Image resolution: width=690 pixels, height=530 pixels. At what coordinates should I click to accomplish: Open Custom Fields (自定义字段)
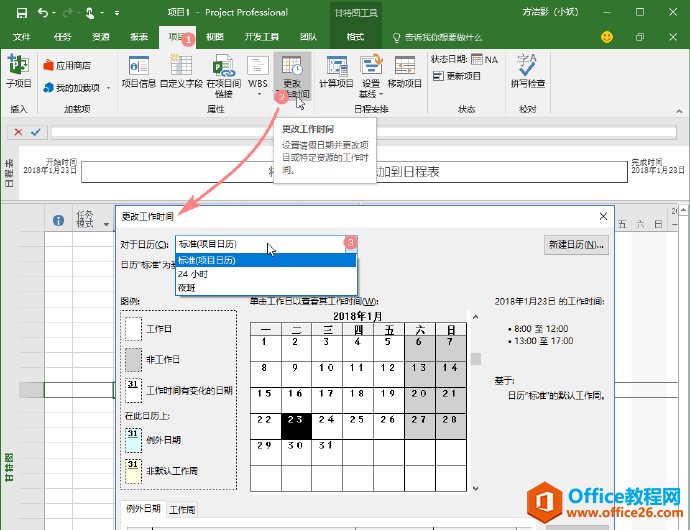pos(181,72)
